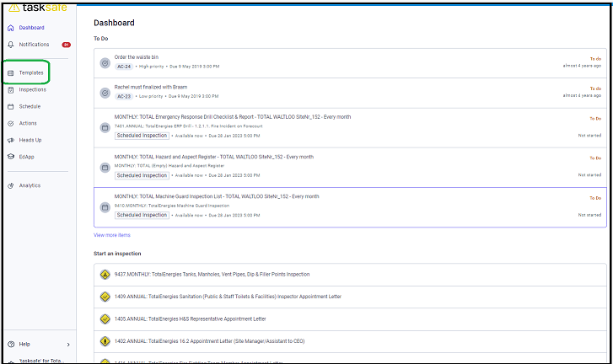Open the Order the waste bin task
The image size is (613, 364).
coord(350,63)
